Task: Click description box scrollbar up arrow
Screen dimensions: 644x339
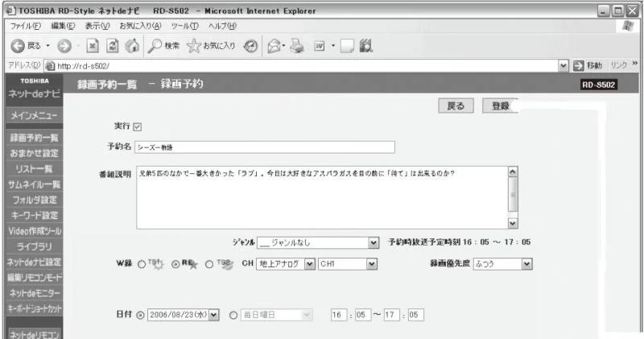Action: pos(513,172)
